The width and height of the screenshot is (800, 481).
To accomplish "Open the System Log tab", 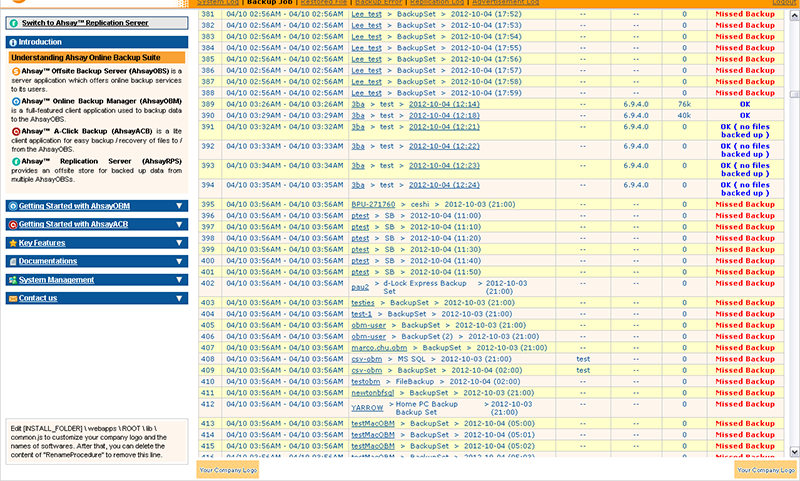I will coord(218,3).
